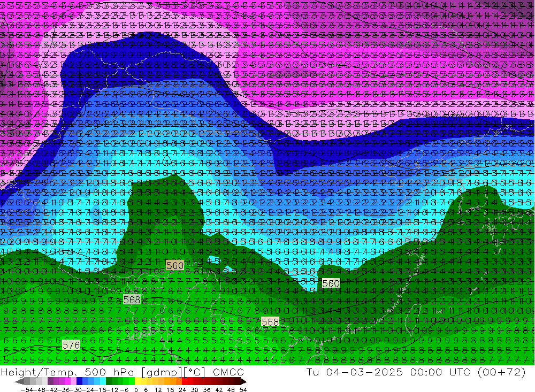535x392 pixels.
Task: Click the Height/Temp. 500 hPa title text
Action: 67,372
